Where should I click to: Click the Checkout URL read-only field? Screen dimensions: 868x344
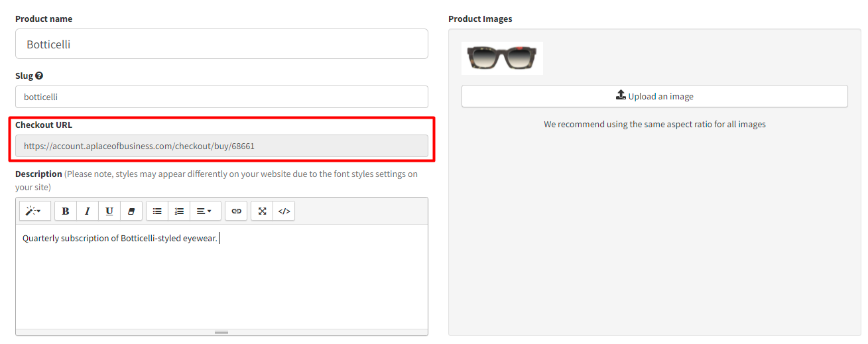(221, 146)
